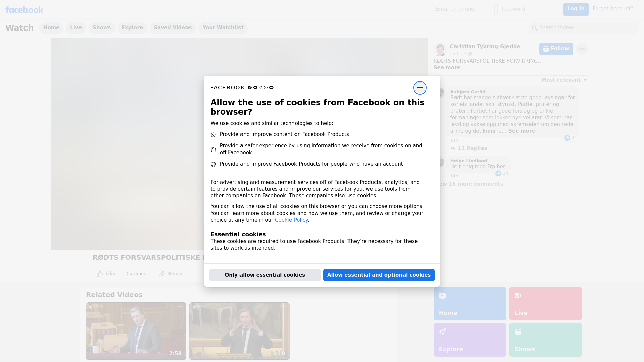The image size is (644, 362).
Task: Open the Saved Videos tab
Action: 173,28
